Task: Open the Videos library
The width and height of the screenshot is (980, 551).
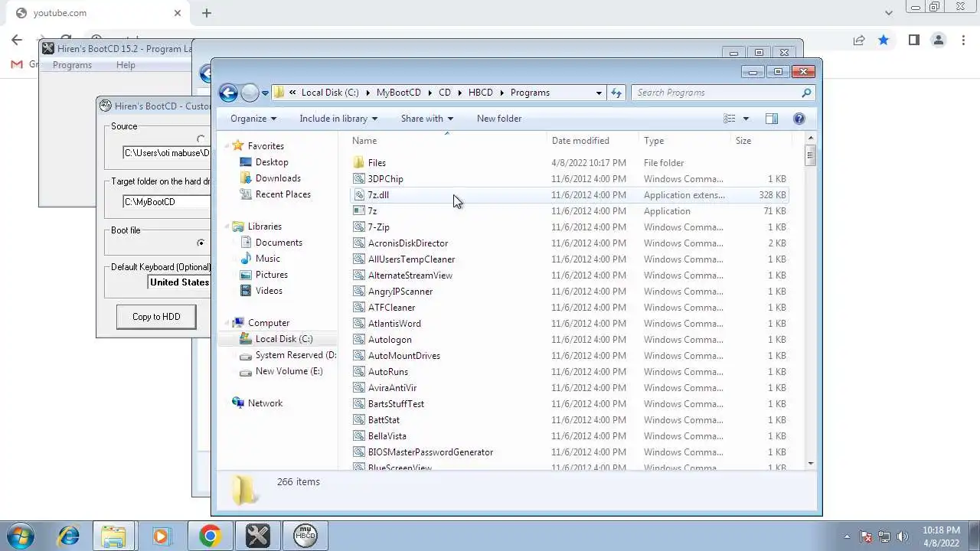Action: coord(269,291)
